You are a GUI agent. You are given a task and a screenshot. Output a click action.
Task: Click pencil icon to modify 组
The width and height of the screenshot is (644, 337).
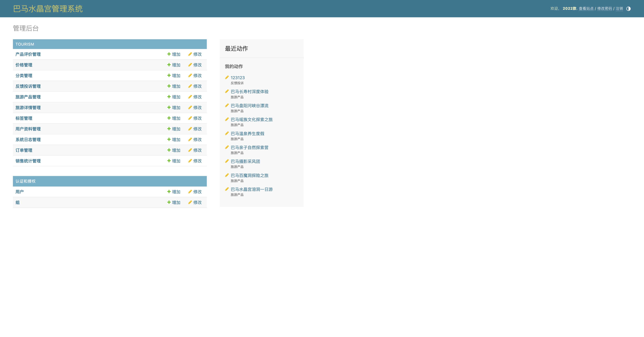[190, 202]
